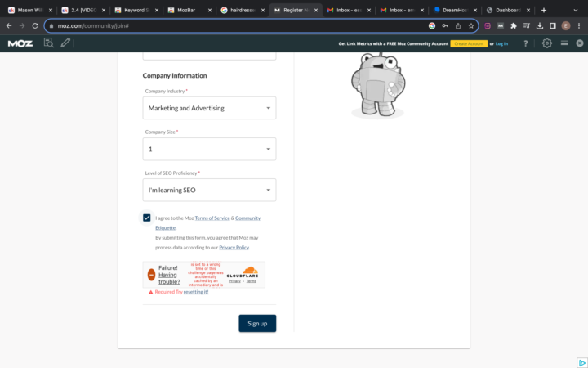Image resolution: width=588 pixels, height=368 pixels.
Task: Open the Privacy Policy link
Action: click(x=234, y=247)
